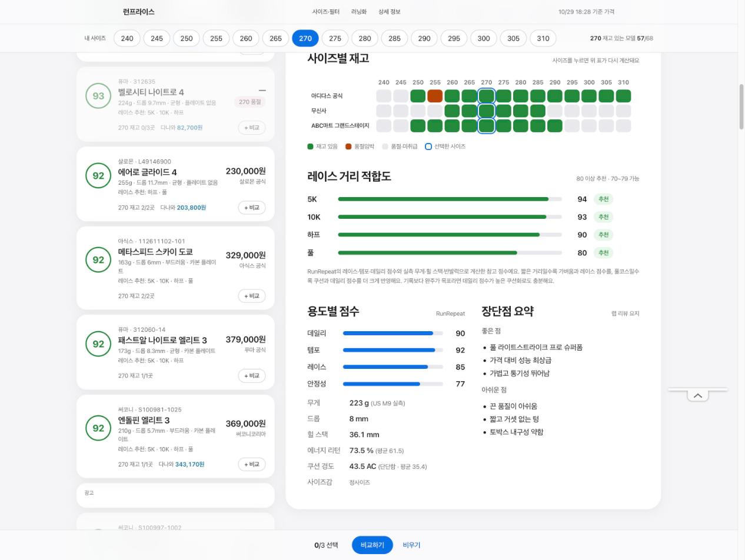
Task: Click 아디다스 공식 stock cell for size 310
Action: click(623, 96)
